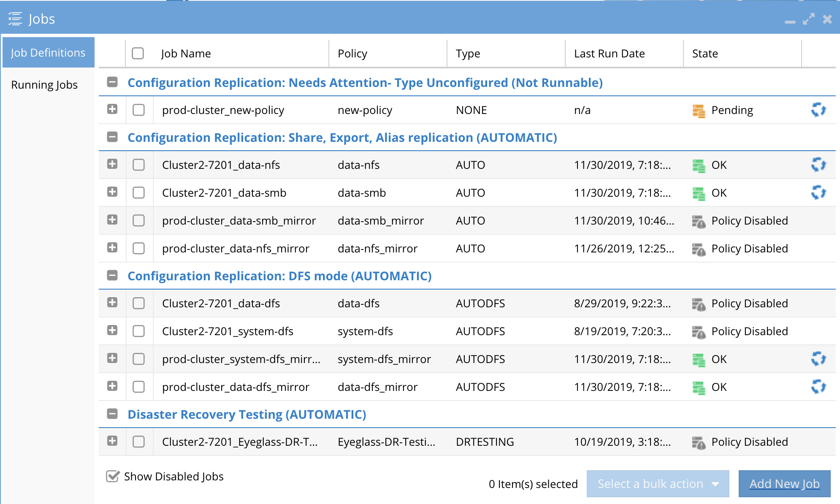Click Needs Attention- Type Unconfigured group title
The image size is (840, 504).
365,82
